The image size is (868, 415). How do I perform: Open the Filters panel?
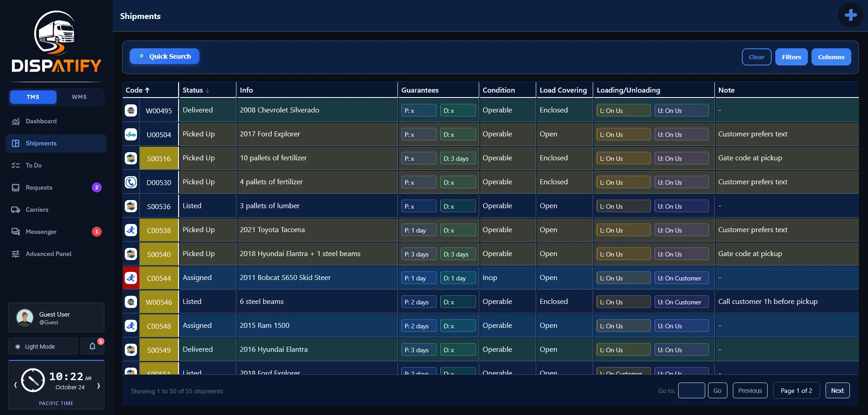tap(791, 57)
